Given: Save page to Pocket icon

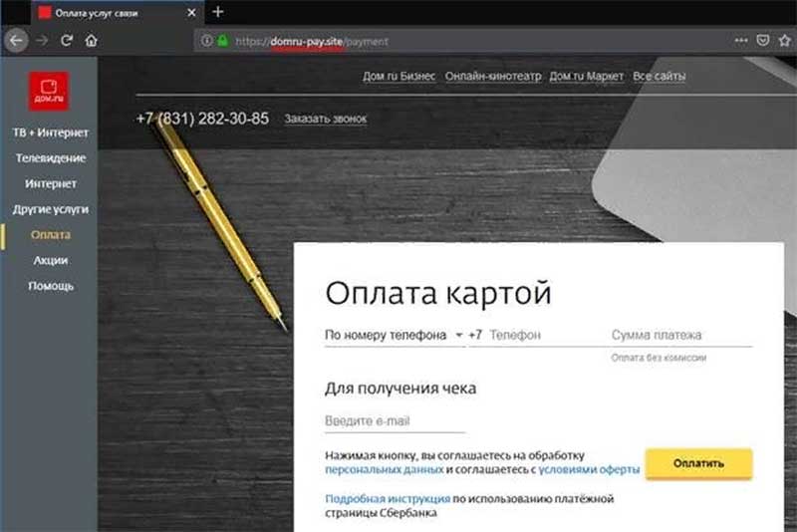Looking at the screenshot, I should (x=763, y=40).
